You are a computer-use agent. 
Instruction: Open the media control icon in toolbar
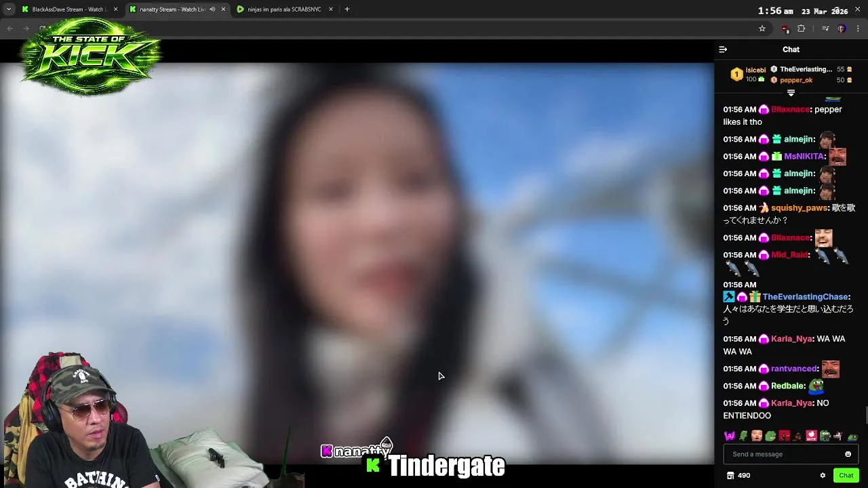coord(825,28)
